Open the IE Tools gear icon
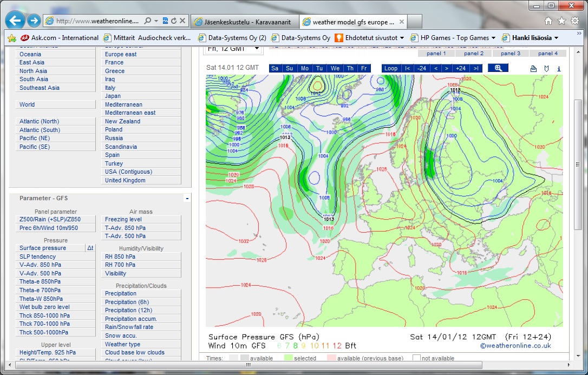 (x=574, y=21)
